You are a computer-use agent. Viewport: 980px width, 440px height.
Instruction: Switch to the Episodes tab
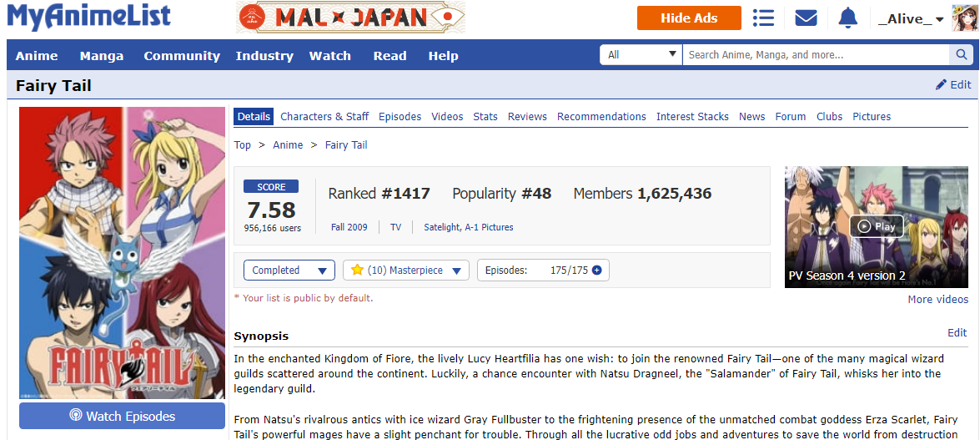(400, 116)
